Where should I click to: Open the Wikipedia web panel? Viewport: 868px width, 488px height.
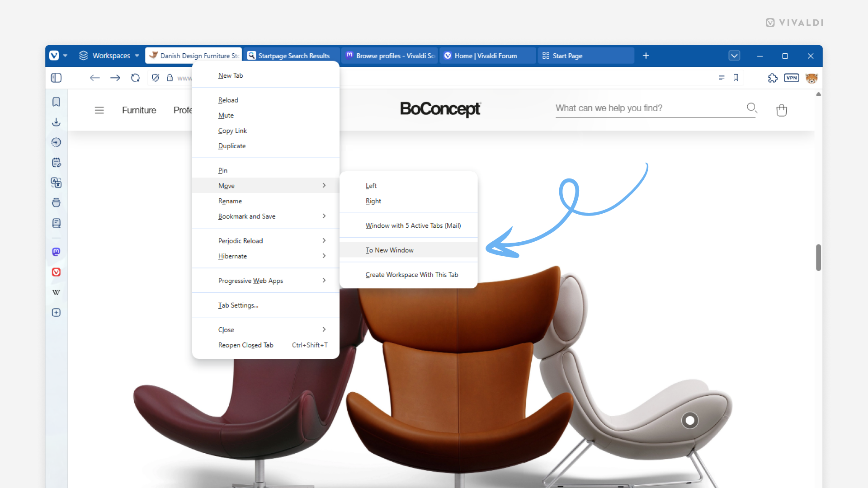coord(56,292)
